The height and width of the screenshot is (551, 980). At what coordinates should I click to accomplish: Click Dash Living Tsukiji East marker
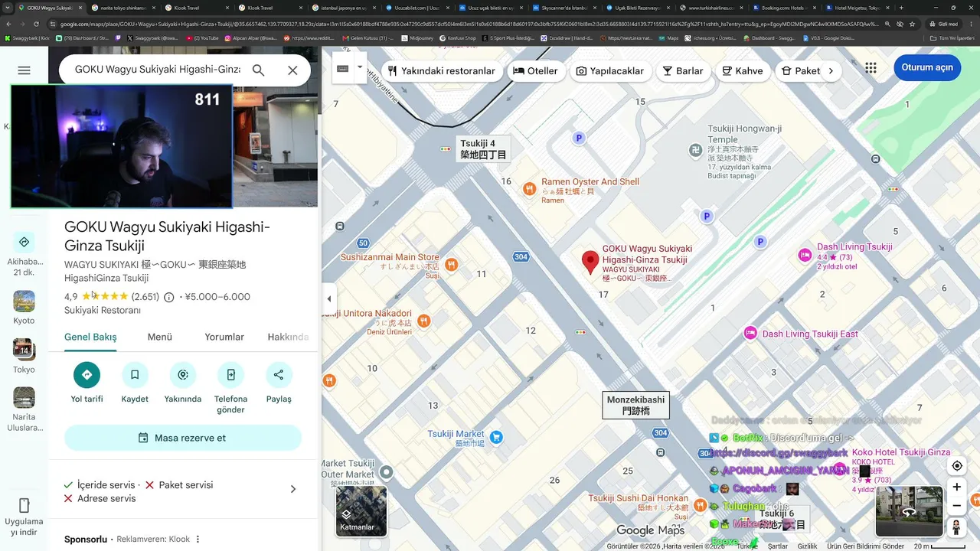click(751, 333)
